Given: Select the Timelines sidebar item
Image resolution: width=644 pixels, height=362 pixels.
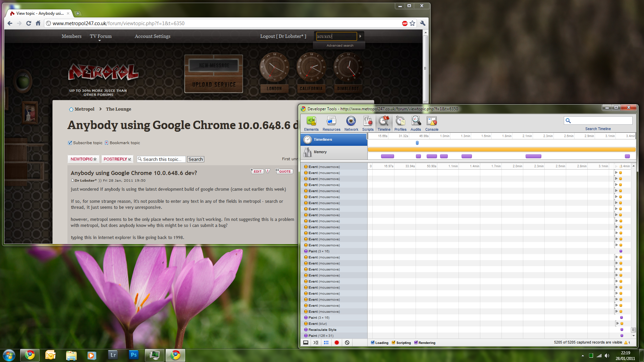Looking at the screenshot, I should 334,139.
